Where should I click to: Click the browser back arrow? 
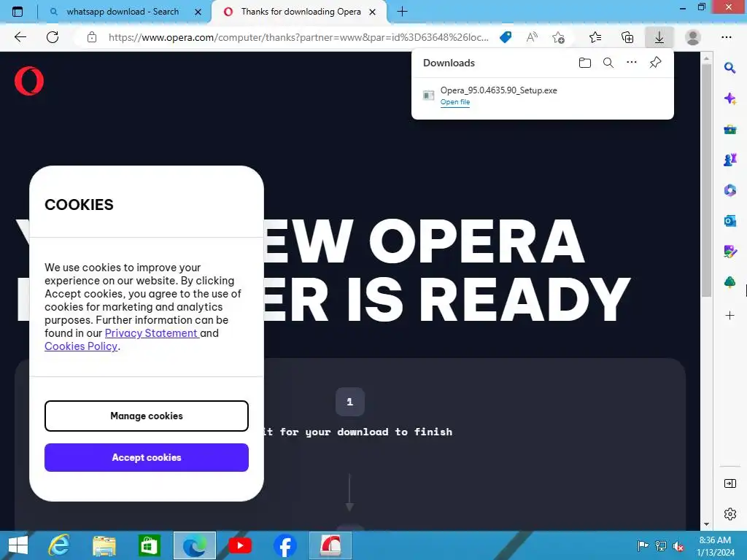click(x=20, y=37)
